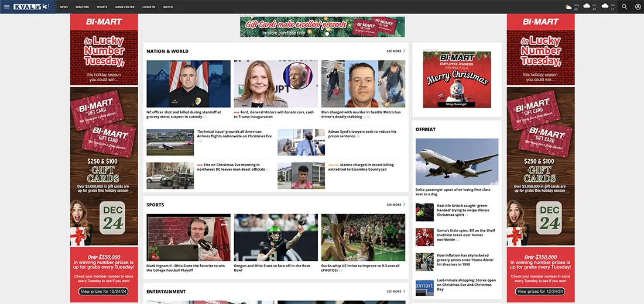This screenshot has width=644, height=304.
Task: Click the Nation & World See More arrow
Action: [x=404, y=51]
